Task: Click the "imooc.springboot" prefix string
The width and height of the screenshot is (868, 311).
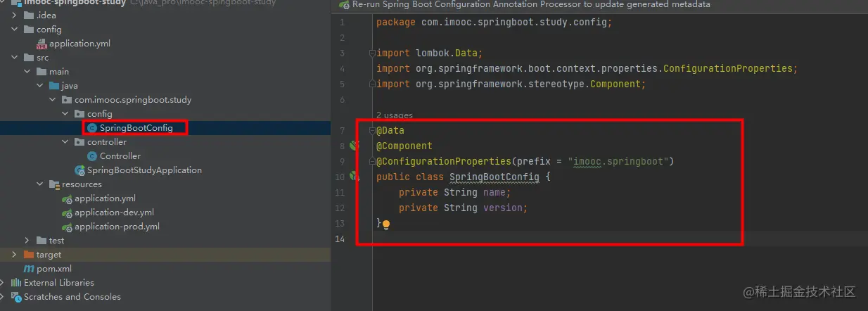Action: [x=618, y=162]
